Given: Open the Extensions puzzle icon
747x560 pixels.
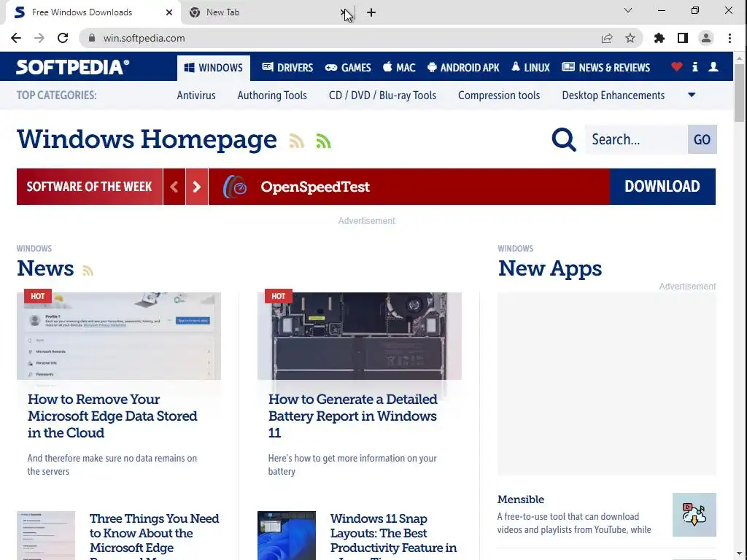Looking at the screenshot, I should (x=659, y=38).
